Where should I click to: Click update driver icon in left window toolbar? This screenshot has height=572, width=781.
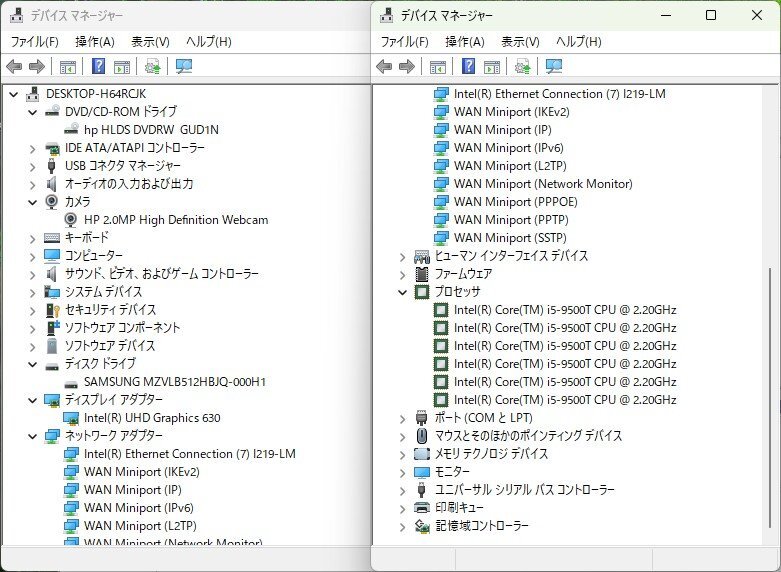pyautogui.click(x=152, y=66)
